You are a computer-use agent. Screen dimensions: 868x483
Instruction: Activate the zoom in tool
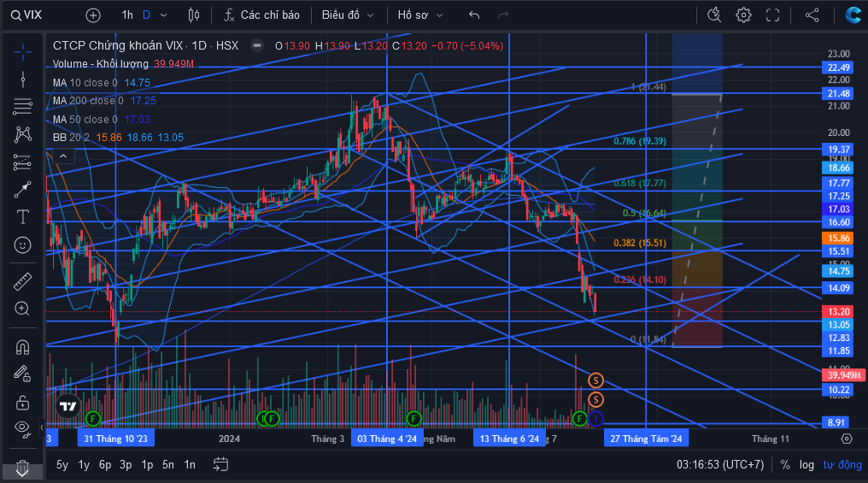click(x=23, y=309)
